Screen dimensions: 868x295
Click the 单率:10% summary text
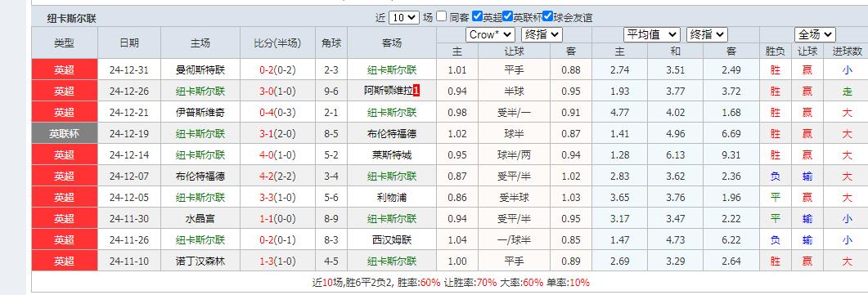569,282
